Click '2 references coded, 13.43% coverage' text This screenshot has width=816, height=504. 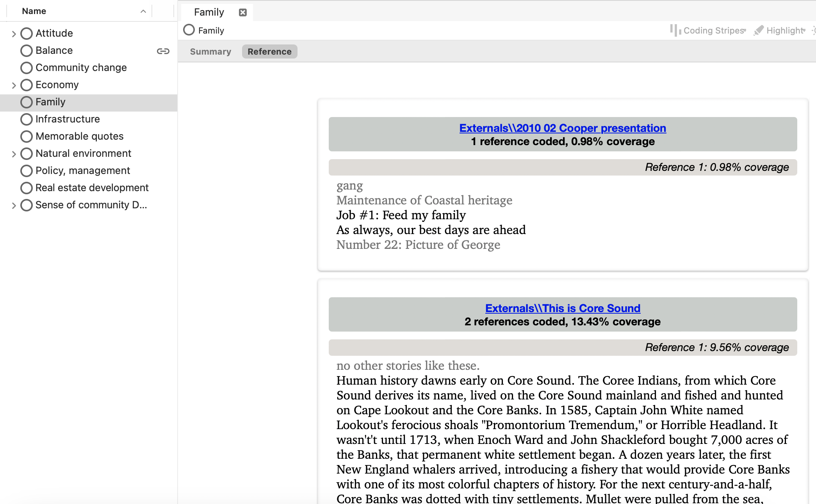(x=563, y=322)
